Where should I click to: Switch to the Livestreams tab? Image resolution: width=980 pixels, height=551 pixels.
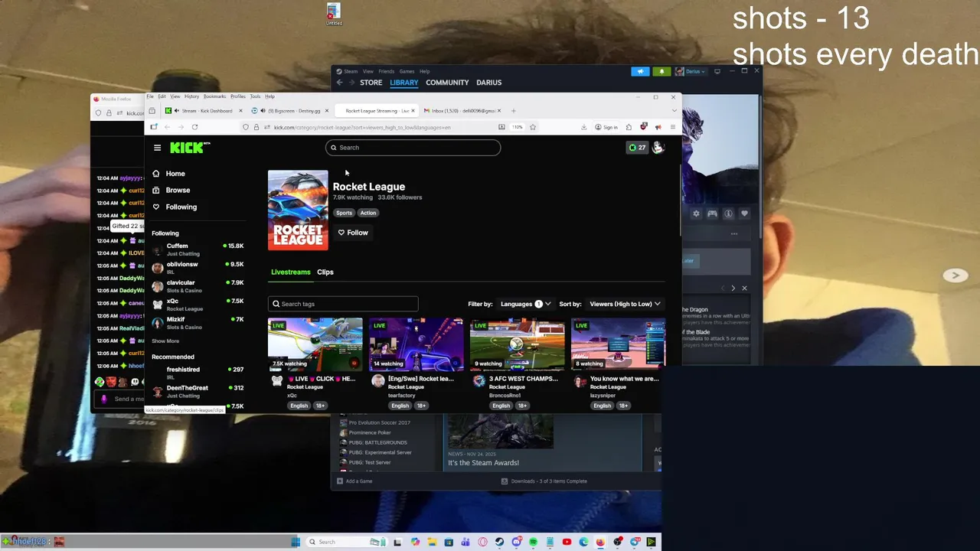click(x=290, y=272)
